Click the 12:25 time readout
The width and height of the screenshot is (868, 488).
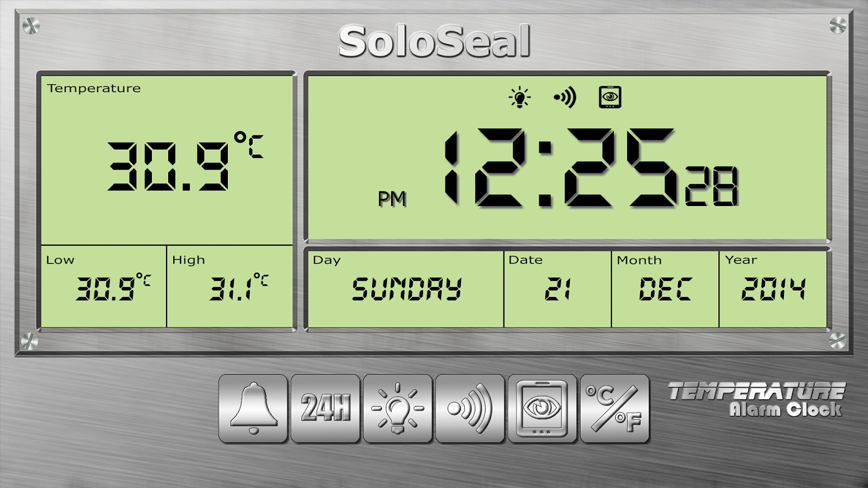[x=560, y=168]
